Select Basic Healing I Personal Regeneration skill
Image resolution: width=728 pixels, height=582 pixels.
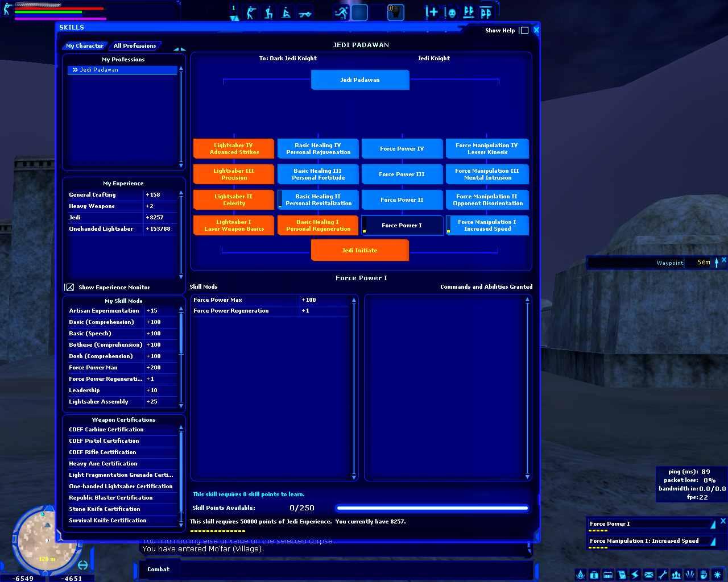pos(318,226)
